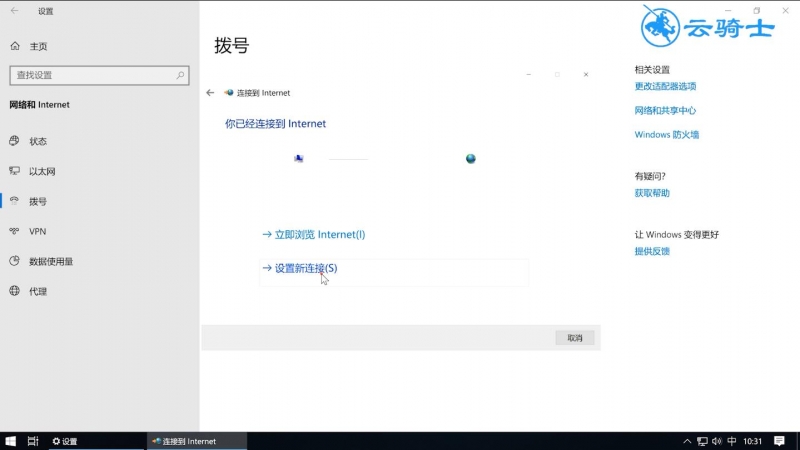
Task: Click the 拨号 page title
Action: click(232, 45)
